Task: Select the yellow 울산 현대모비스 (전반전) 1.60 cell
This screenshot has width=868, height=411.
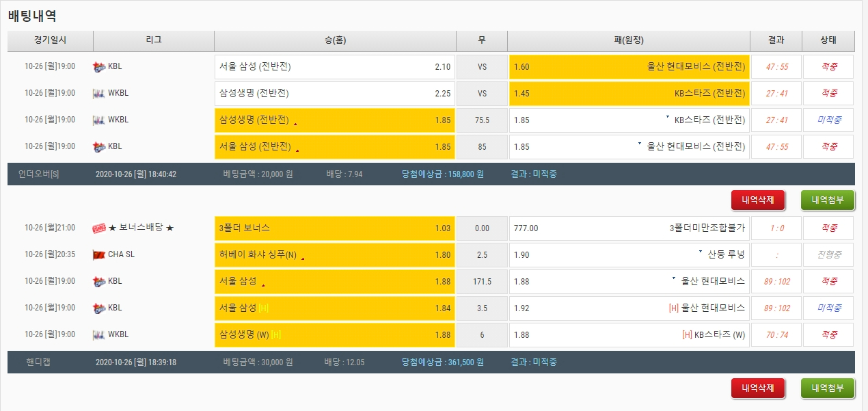Action: point(629,67)
